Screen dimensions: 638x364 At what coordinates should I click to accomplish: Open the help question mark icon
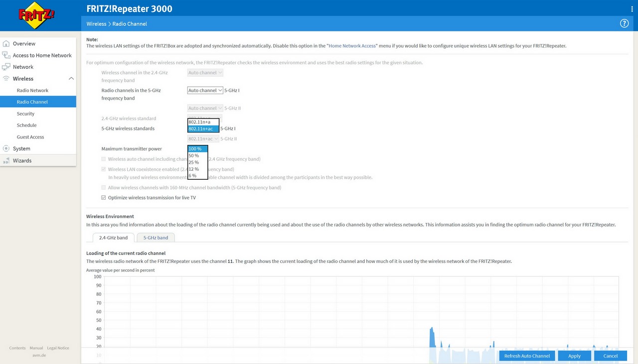pyautogui.click(x=624, y=23)
